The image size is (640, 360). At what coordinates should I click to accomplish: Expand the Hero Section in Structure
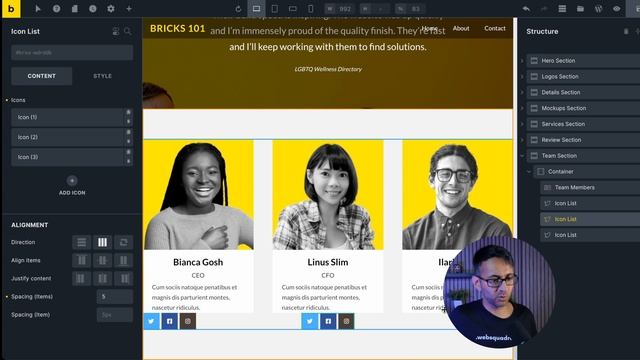522,61
